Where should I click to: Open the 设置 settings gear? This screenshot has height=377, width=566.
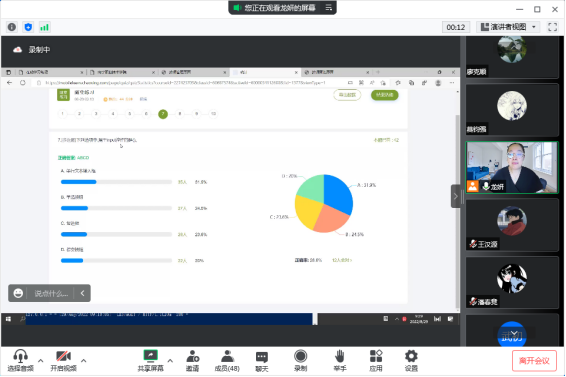coord(411,360)
